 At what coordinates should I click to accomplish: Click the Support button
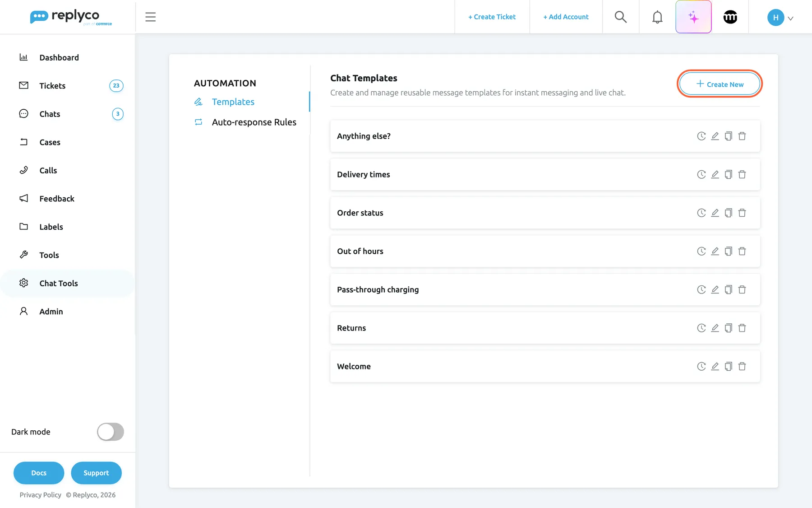pos(96,473)
